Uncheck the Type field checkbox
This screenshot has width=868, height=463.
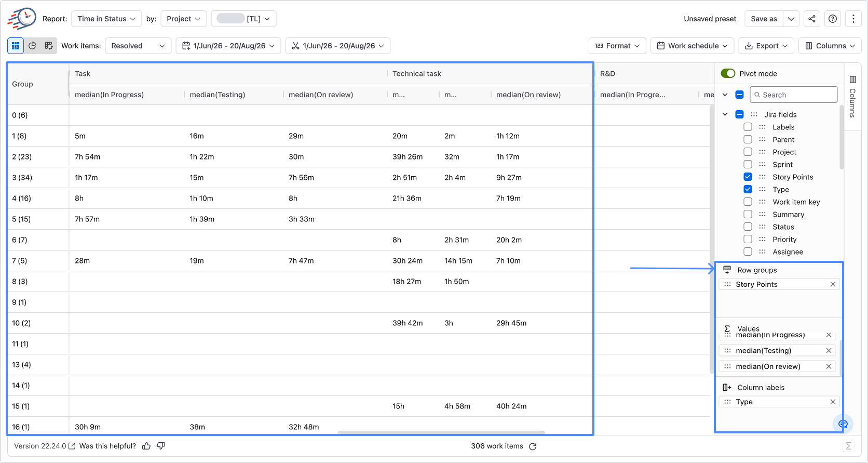(748, 189)
